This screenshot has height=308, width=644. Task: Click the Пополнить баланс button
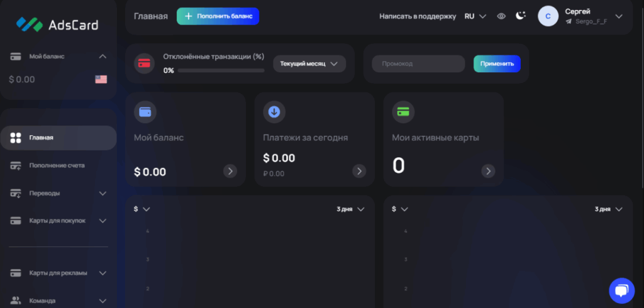pyautogui.click(x=218, y=16)
